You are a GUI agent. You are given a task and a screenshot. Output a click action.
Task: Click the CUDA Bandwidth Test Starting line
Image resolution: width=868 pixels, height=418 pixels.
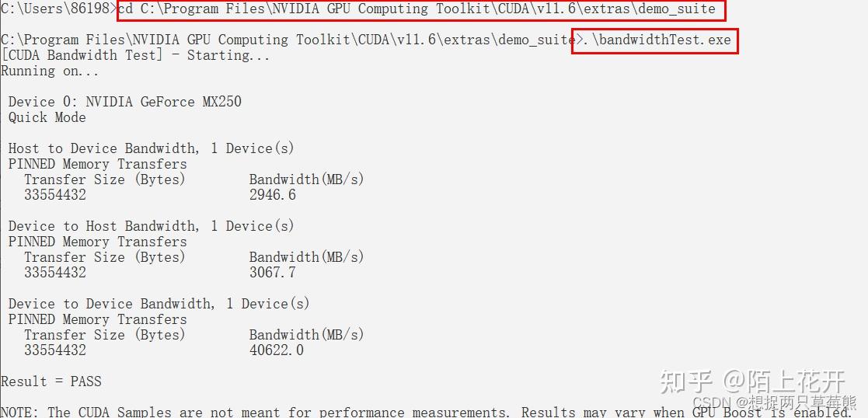135,55
